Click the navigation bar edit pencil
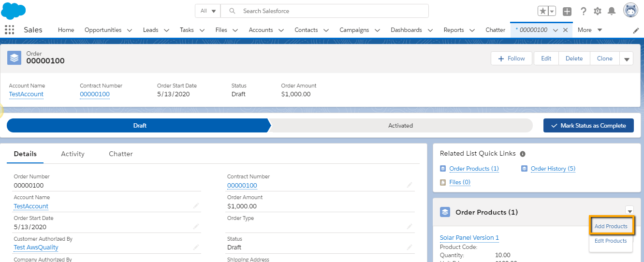 click(x=636, y=30)
